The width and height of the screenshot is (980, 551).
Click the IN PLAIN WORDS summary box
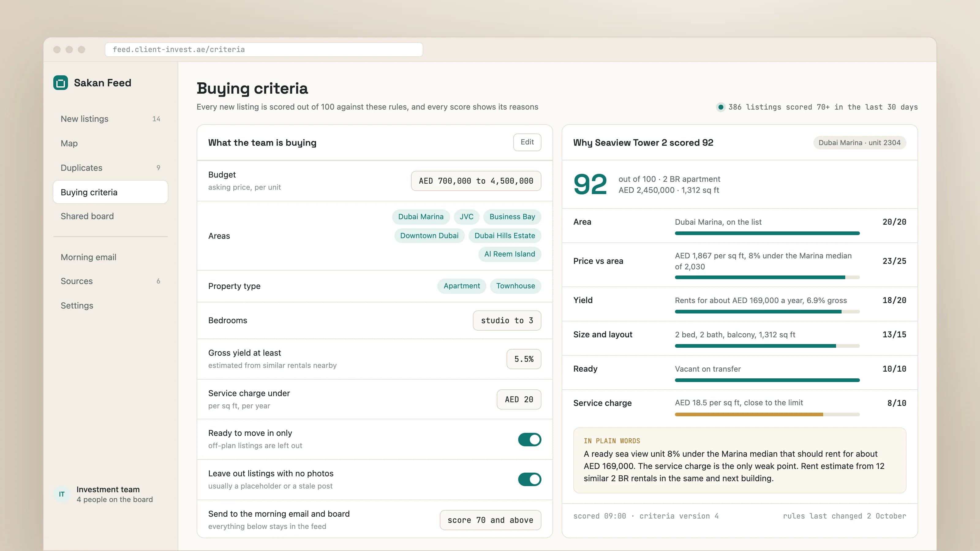[x=740, y=460]
